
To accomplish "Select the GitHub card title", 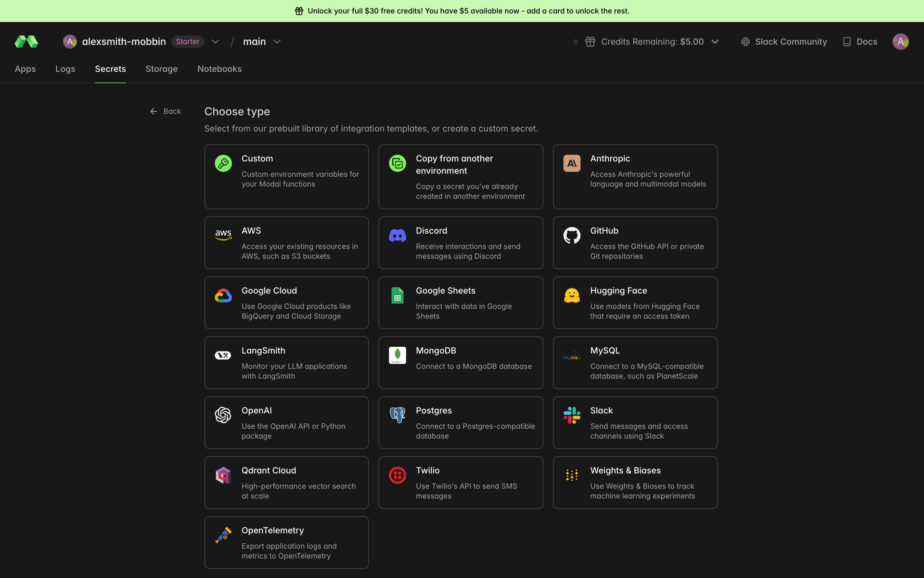I will [x=604, y=231].
